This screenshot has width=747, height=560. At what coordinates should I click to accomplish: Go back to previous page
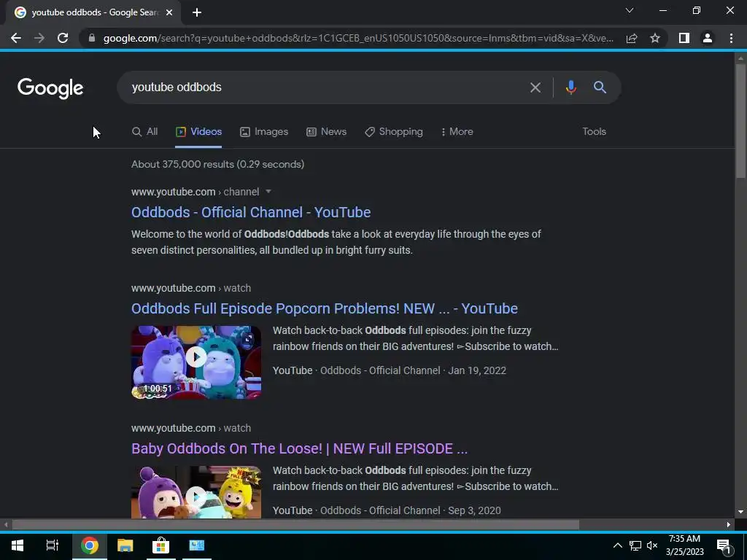pyautogui.click(x=16, y=38)
